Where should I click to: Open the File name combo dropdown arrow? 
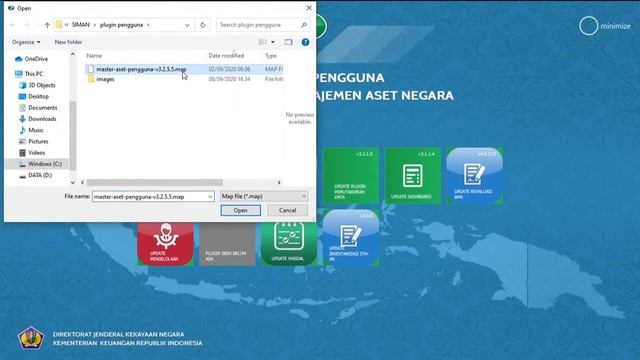point(210,197)
